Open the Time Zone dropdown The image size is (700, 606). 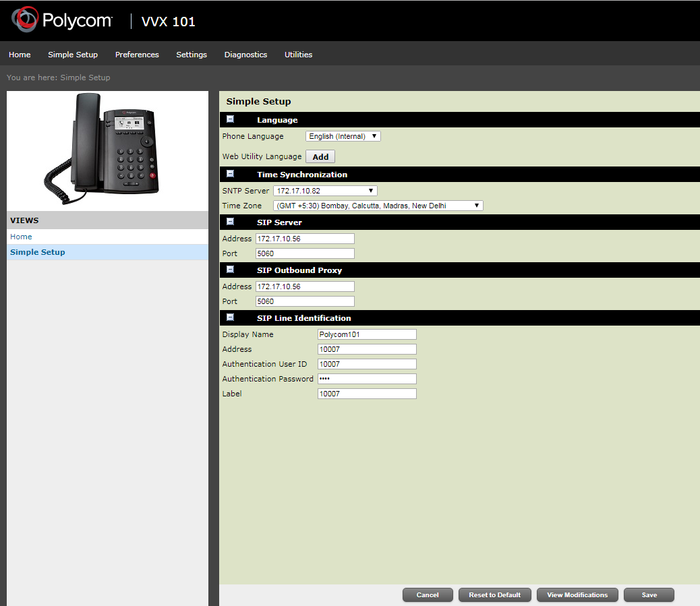pos(378,206)
